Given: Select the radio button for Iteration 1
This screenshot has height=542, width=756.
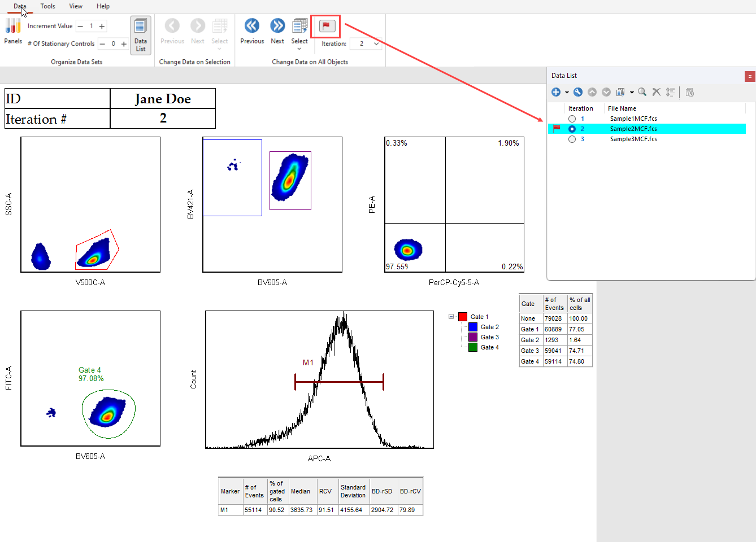Looking at the screenshot, I should click(x=572, y=119).
